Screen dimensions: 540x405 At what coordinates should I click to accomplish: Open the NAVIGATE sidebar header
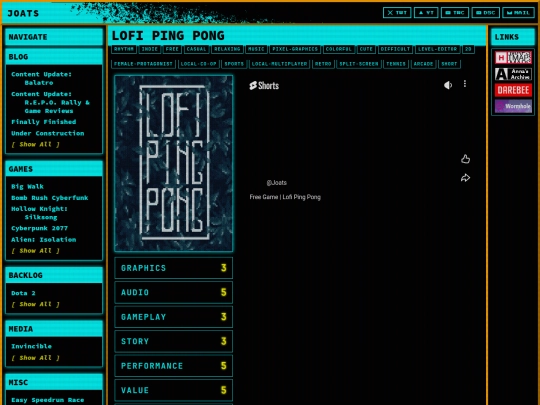(x=54, y=37)
